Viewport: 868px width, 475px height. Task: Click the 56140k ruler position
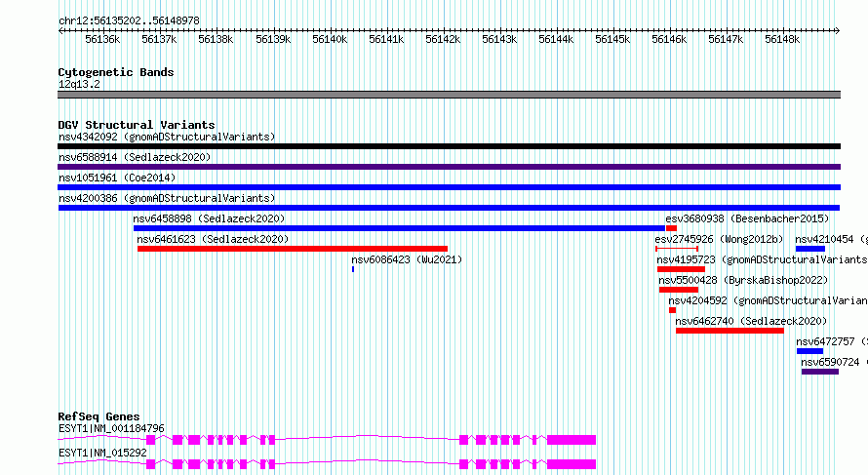330,39
